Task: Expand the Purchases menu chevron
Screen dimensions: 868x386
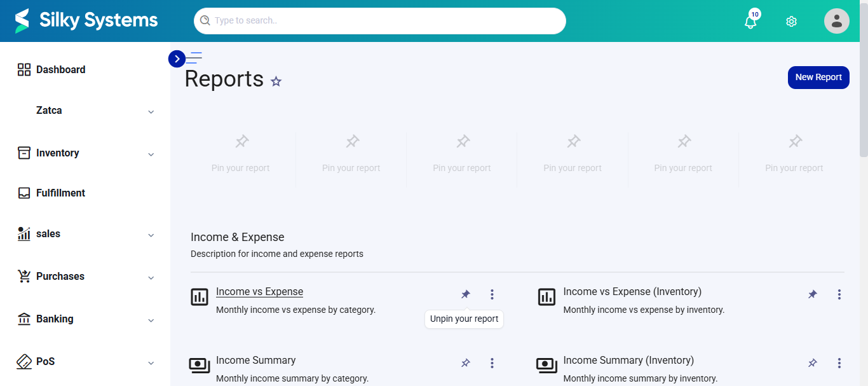Action: pyautogui.click(x=151, y=278)
